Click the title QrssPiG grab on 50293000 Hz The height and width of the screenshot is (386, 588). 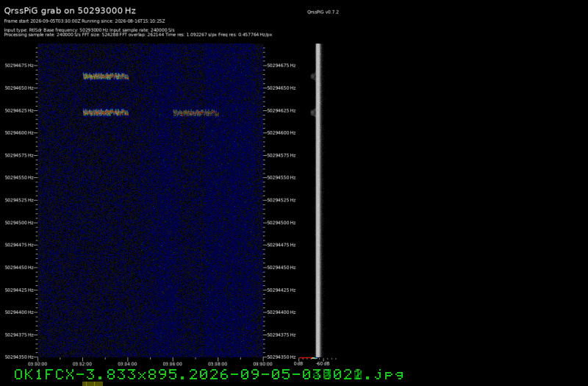pos(70,10)
